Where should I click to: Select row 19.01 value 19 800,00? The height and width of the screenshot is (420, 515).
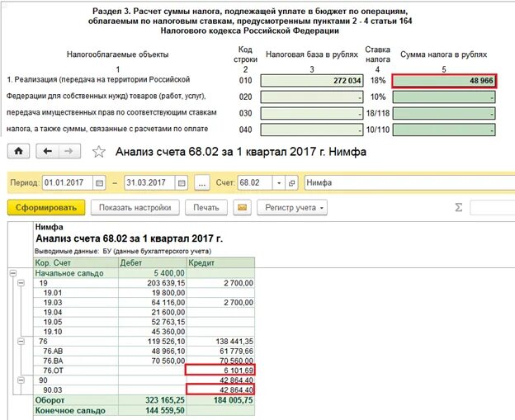click(x=153, y=293)
